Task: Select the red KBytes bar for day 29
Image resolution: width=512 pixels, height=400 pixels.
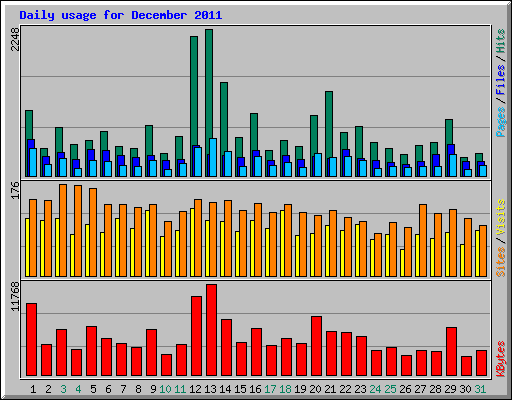Action: point(451,352)
